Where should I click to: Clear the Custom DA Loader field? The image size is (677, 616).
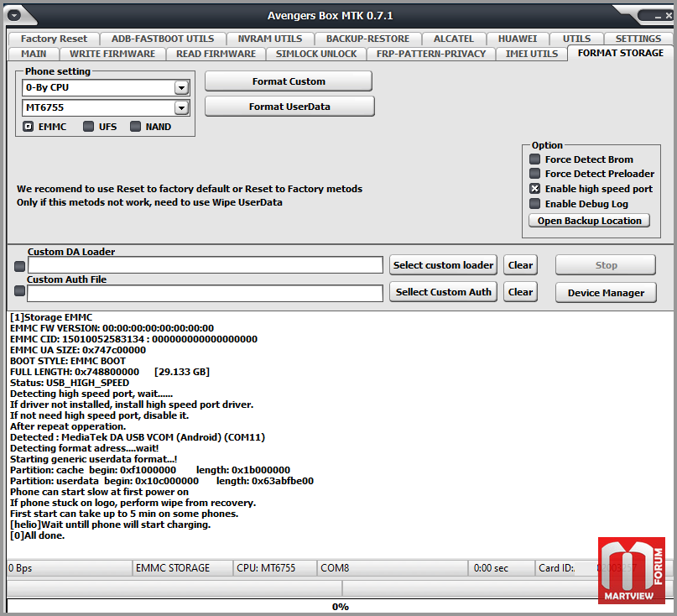[x=520, y=265]
